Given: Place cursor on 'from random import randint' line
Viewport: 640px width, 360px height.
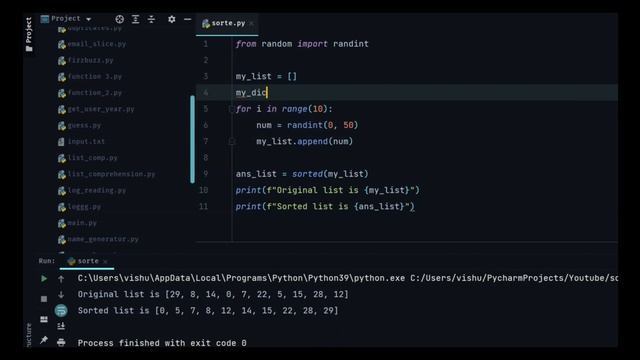Looking at the screenshot, I should [x=302, y=44].
